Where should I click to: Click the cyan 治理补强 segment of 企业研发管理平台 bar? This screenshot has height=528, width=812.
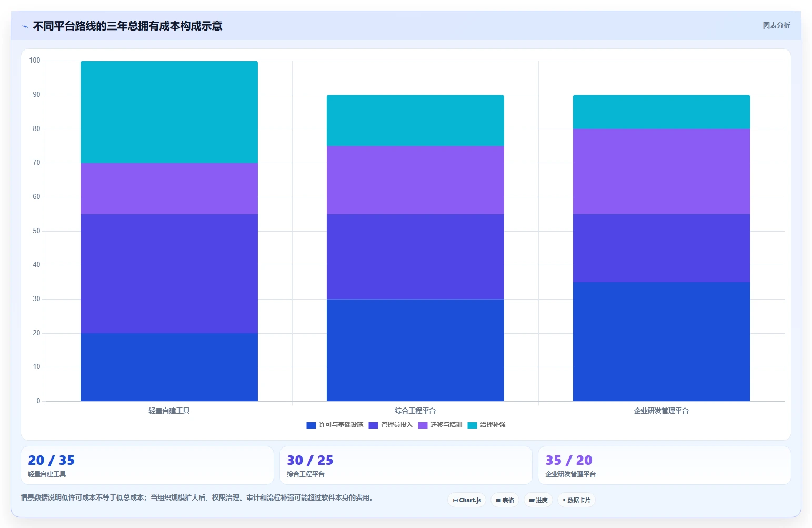[x=661, y=112]
